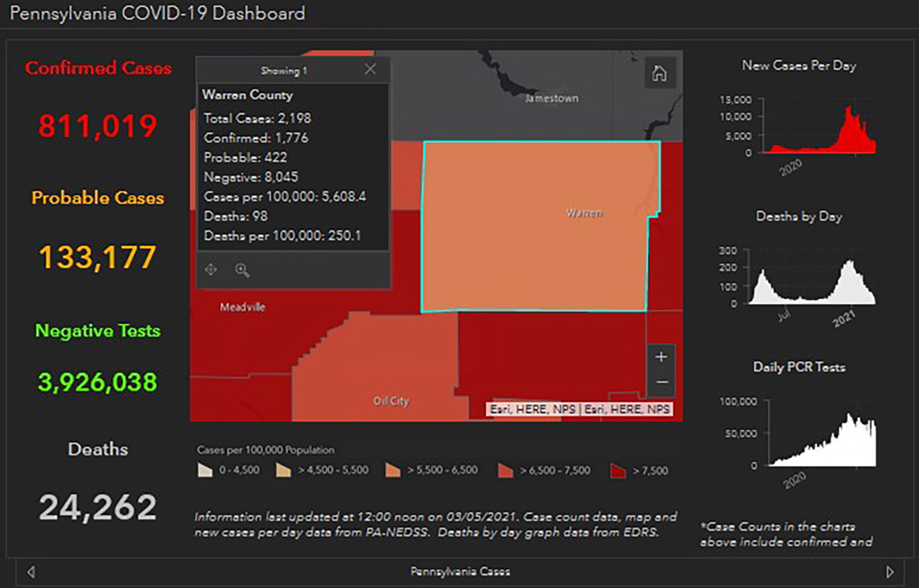
Task: Close the Warren County popup
Action: pos(370,69)
